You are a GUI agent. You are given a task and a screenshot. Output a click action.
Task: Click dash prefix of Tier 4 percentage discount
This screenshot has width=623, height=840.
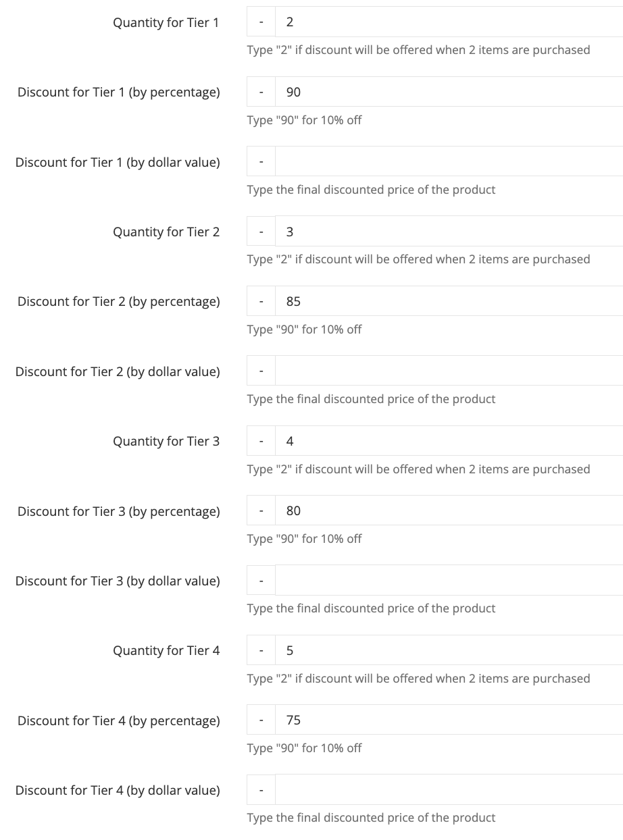tap(261, 720)
